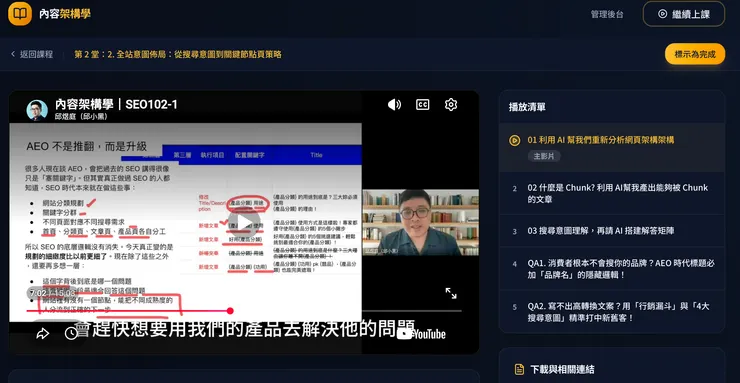Toggle closed captions CC icon
This screenshot has width=740, height=383.
(422, 105)
